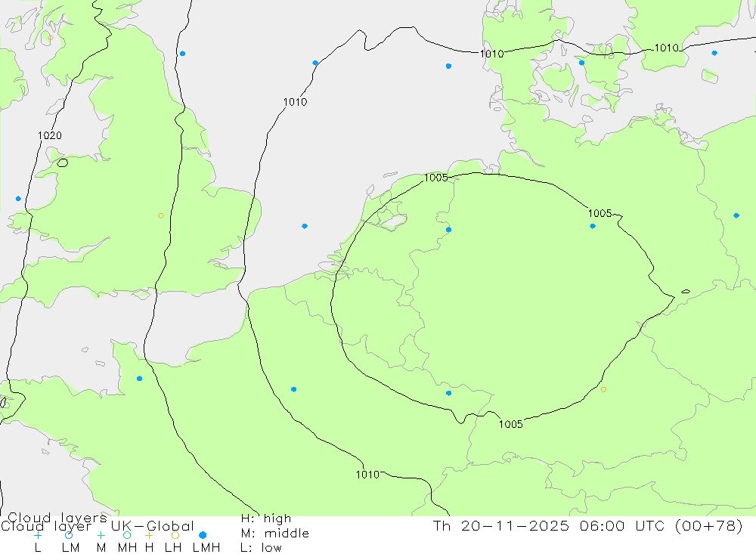Click the blue circle LM legend symbol
The height and width of the screenshot is (554, 756).
pyautogui.click(x=69, y=535)
